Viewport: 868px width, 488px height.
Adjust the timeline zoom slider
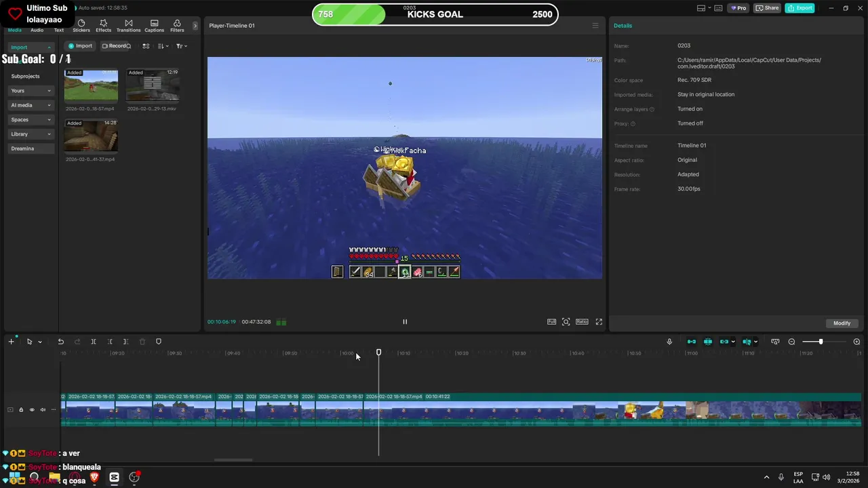point(821,342)
